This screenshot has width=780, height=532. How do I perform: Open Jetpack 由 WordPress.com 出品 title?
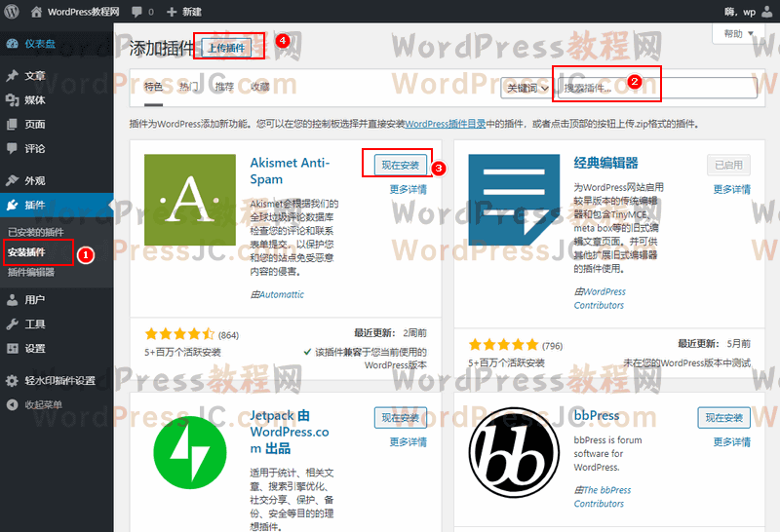click(290, 432)
